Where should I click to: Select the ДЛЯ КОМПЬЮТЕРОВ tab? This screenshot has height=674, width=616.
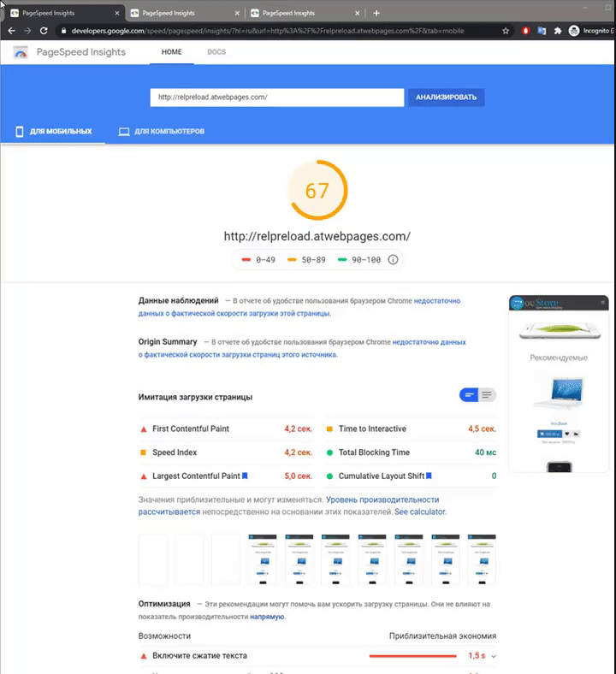pos(162,131)
